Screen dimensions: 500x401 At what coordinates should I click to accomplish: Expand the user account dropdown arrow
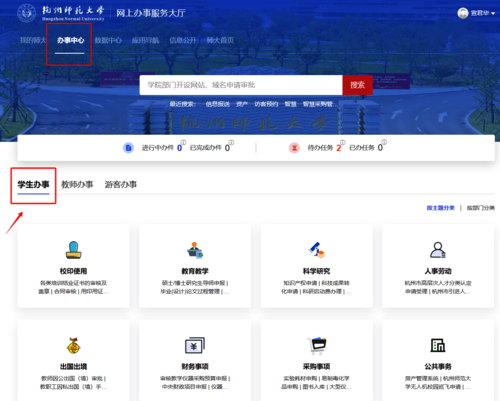(493, 14)
